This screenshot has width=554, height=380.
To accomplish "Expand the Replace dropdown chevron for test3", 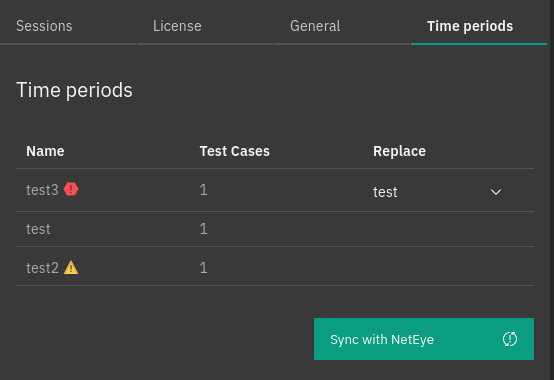I will 496,192.
